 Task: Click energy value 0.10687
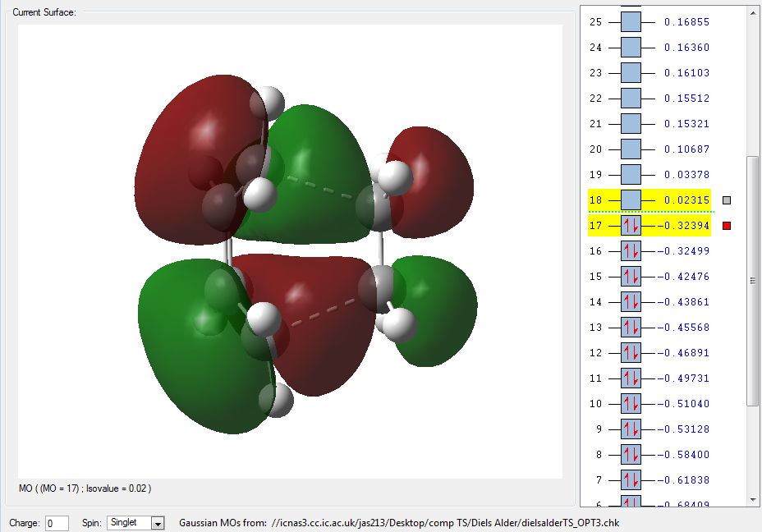[686, 149]
